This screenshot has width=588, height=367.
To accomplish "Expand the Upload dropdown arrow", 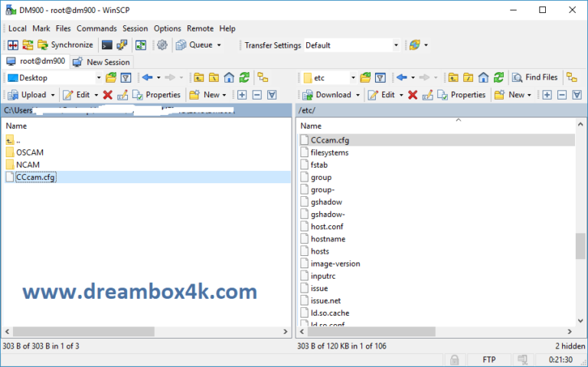I will (53, 95).
